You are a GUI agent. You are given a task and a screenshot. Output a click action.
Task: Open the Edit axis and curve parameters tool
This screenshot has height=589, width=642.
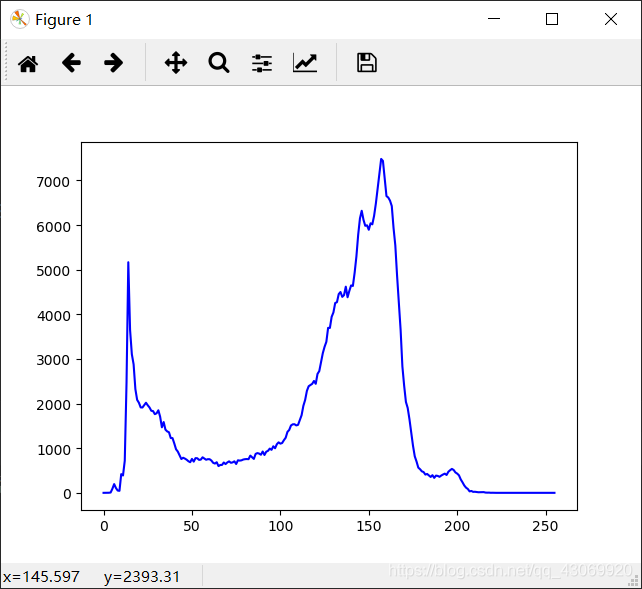tap(305, 63)
